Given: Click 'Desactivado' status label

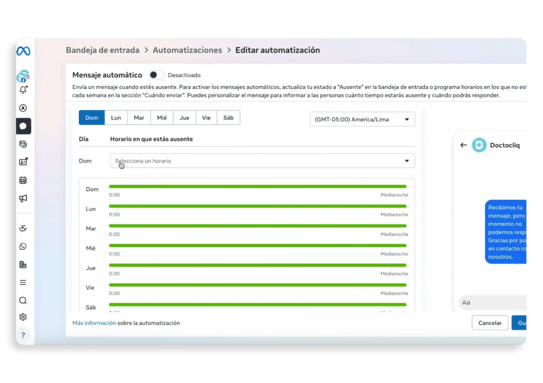Looking at the screenshot, I should (x=184, y=75).
